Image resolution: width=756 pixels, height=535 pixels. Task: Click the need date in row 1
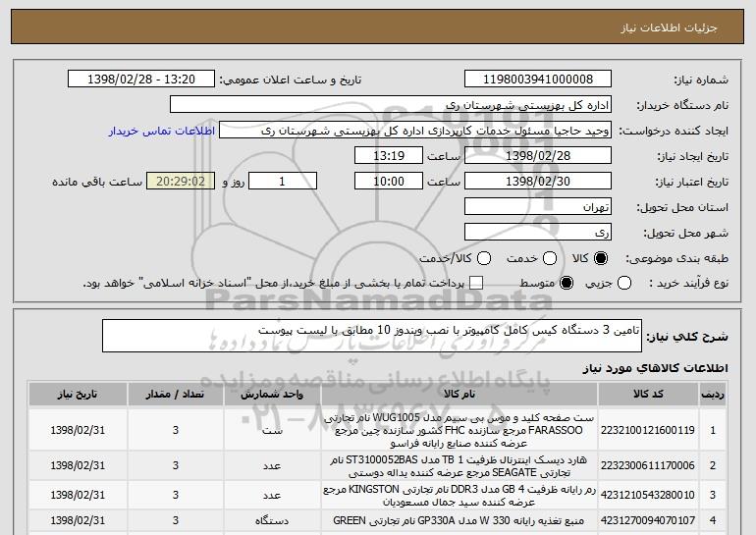coord(78,430)
